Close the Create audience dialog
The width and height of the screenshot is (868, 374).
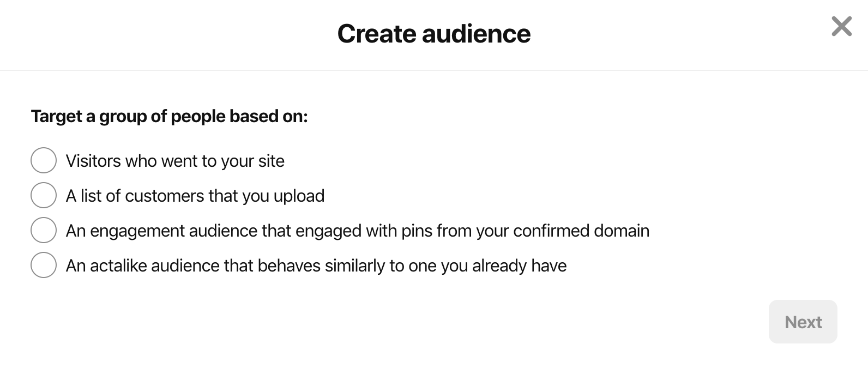(841, 26)
